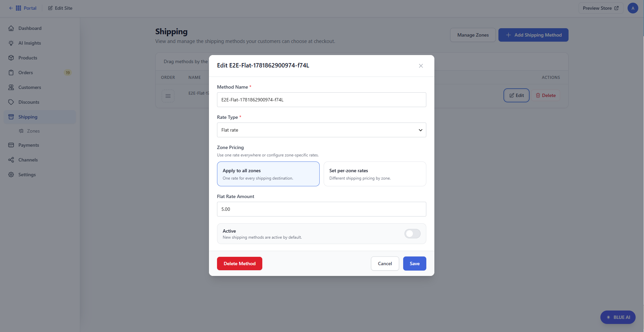Open the Orders page
This screenshot has height=332, width=644.
(x=40, y=73)
